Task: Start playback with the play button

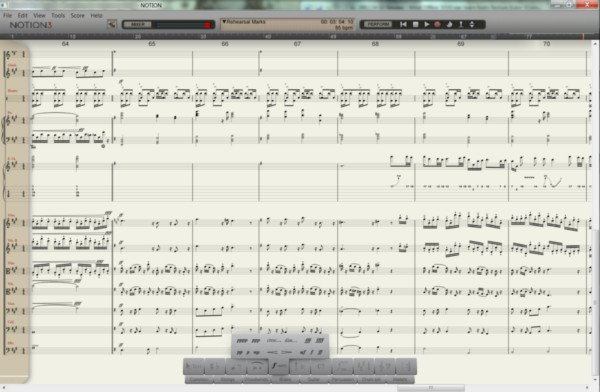Action: [426, 24]
